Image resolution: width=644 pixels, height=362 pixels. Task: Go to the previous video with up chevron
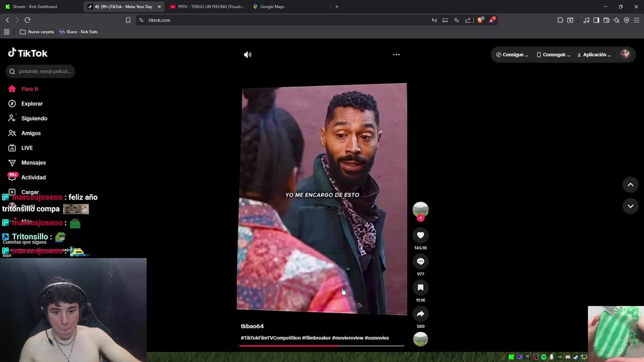pos(630,185)
